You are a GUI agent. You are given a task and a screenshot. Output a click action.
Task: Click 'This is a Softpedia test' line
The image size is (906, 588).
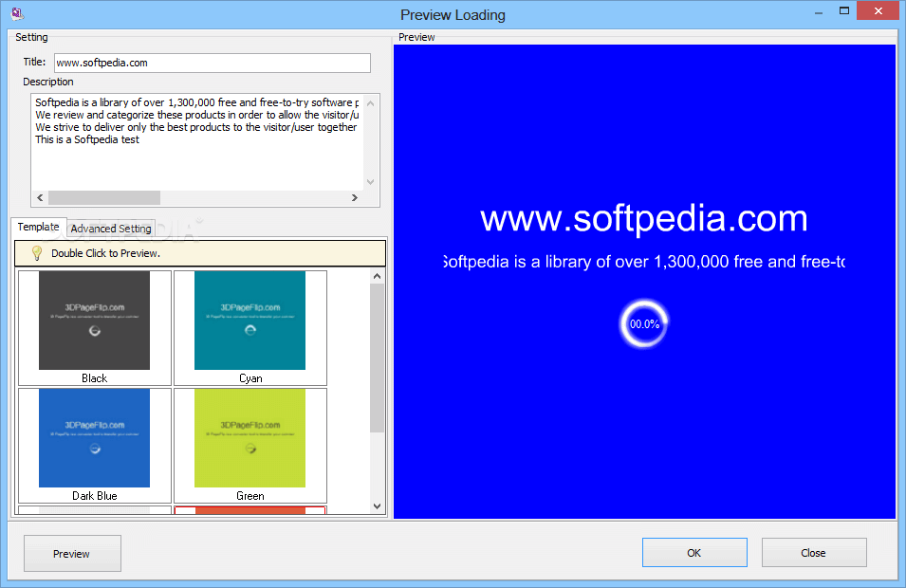(87, 139)
